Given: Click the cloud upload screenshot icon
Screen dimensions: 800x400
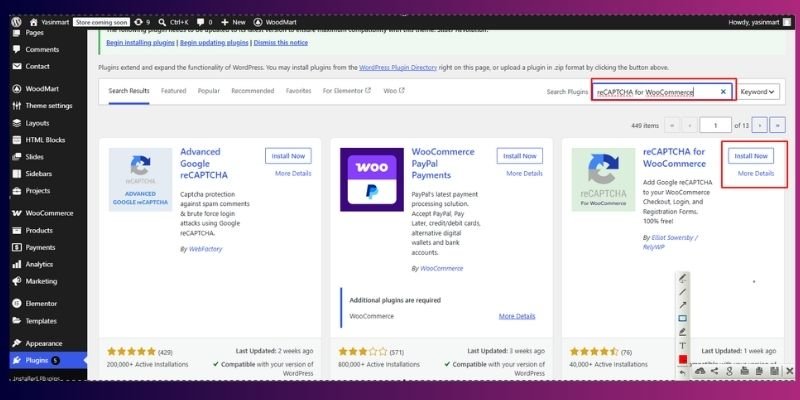Looking at the screenshot, I should pos(700,371).
